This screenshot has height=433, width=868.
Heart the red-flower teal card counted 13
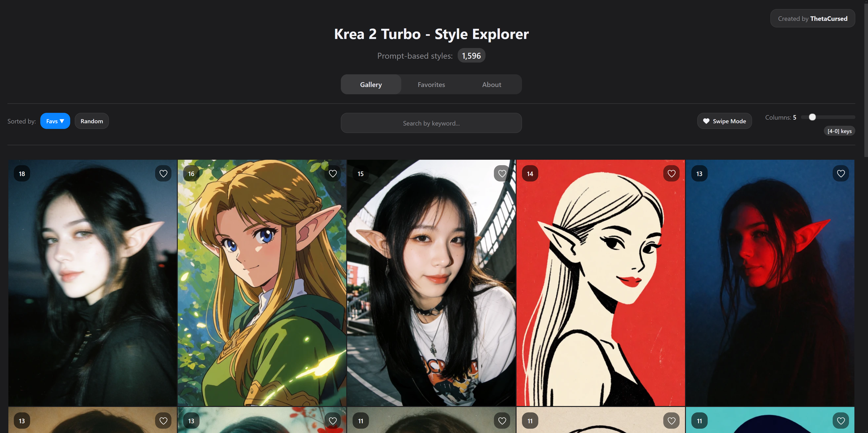tap(333, 421)
